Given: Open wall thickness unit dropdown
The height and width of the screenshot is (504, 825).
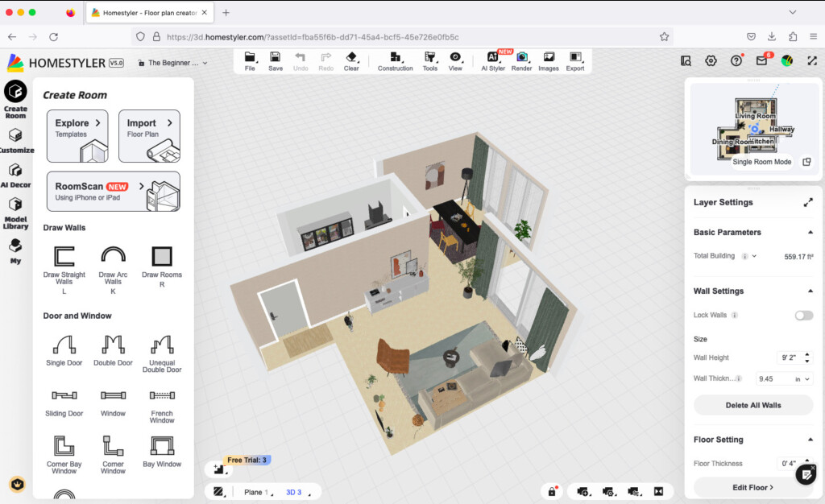Looking at the screenshot, I should tap(802, 379).
